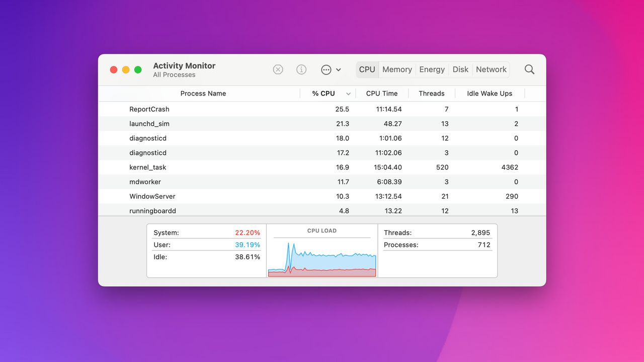644x362 pixels.
Task: Click the Activity Monitor window title
Action: pos(184,65)
